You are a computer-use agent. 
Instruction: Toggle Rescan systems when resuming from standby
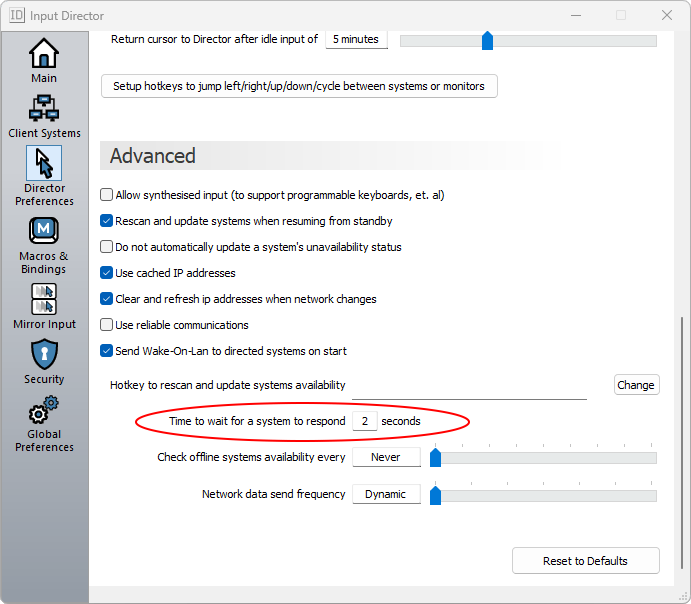click(107, 221)
